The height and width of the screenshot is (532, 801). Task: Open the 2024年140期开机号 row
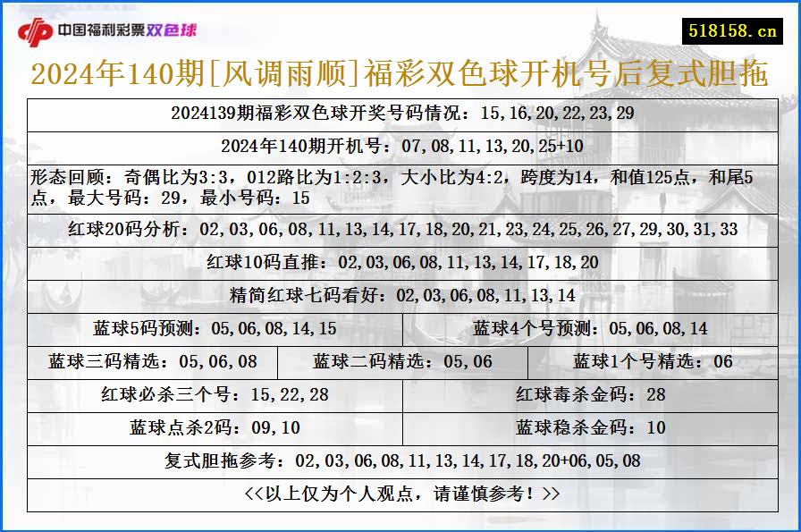click(x=400, y=144)
